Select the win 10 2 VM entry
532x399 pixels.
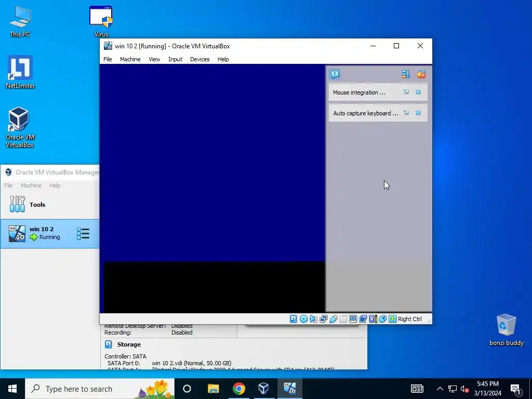50,233
